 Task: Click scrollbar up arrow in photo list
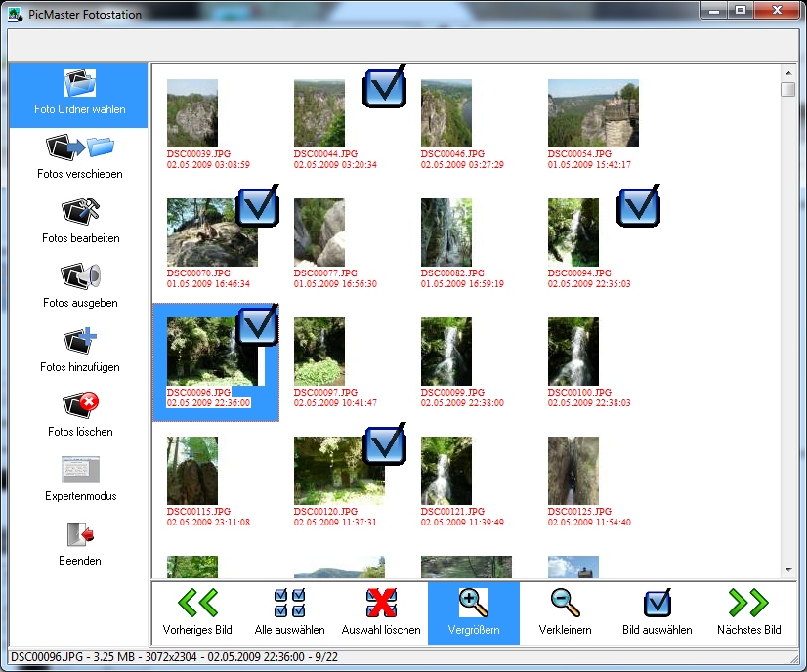point(788,72)
